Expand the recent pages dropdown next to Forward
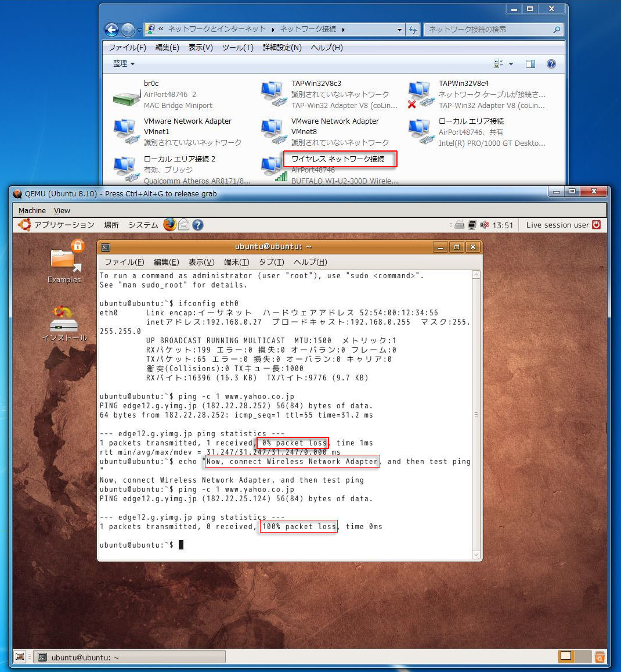The image size is (621, 672). (x=139, y=30)
